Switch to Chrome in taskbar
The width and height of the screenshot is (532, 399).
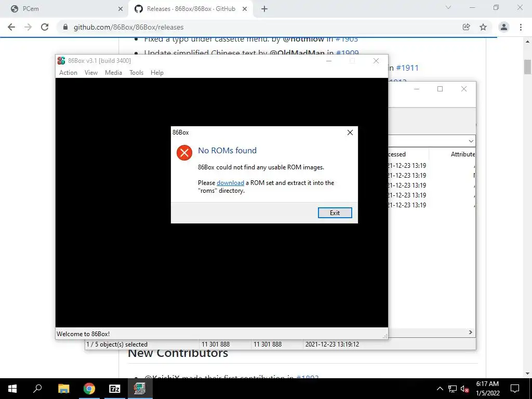pyautogui.click(x=89, y=389)
